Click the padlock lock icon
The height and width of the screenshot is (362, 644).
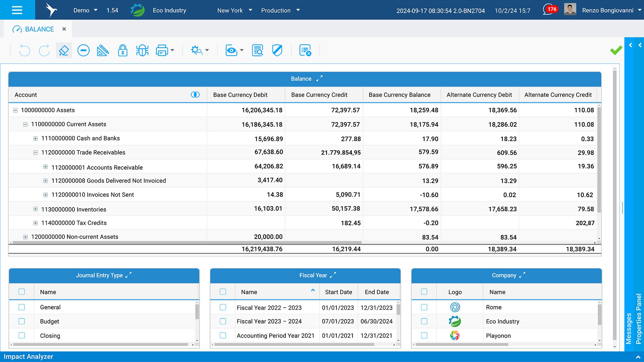[x=122, y=51]
